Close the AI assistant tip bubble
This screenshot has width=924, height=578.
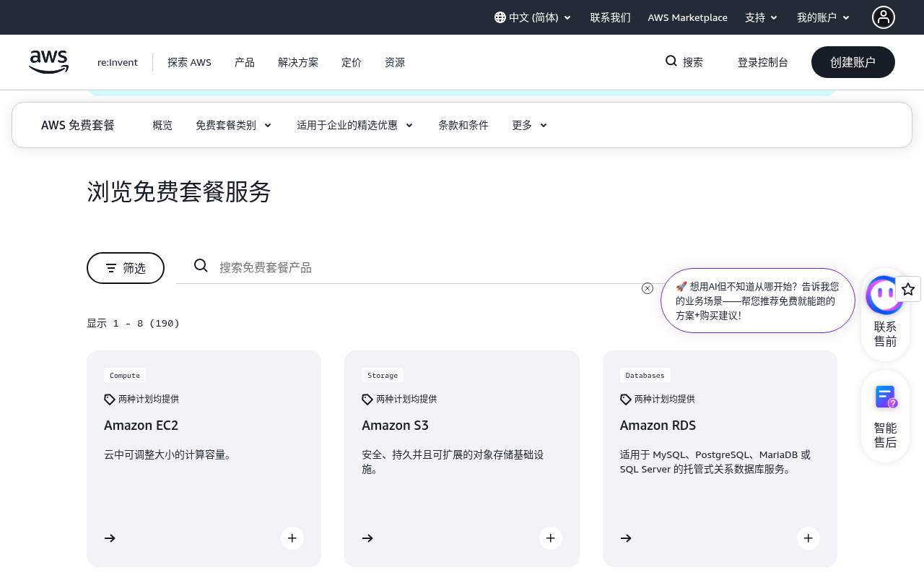tap(648, 288)
